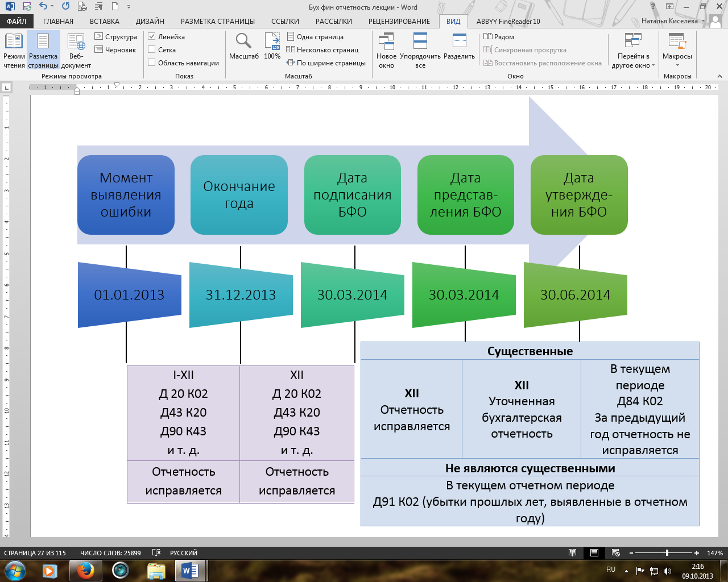Enable Navigation Pane (Область навигации) checkbox
The height and width of the screenshot is (582, 728).
pos(152,63)
